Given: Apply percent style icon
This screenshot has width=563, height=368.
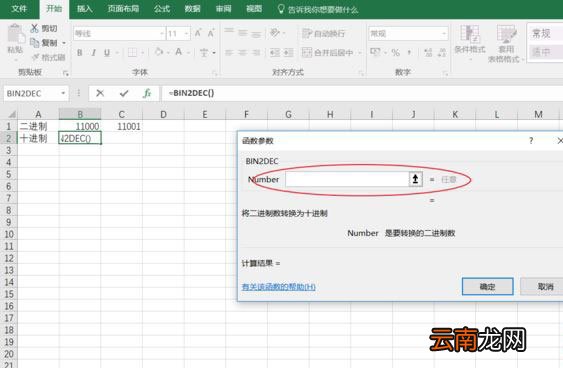Looking at the screenshot, I should coord(395,53).
